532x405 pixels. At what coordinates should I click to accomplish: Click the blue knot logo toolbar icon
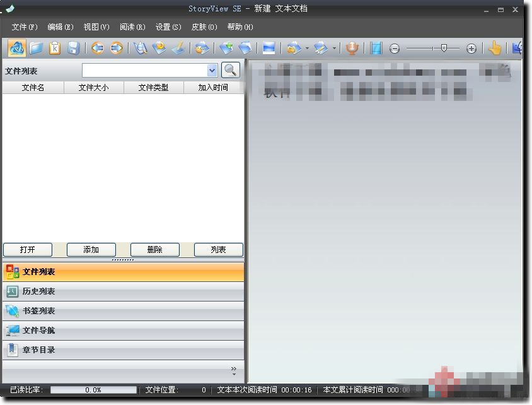point(16,48)
